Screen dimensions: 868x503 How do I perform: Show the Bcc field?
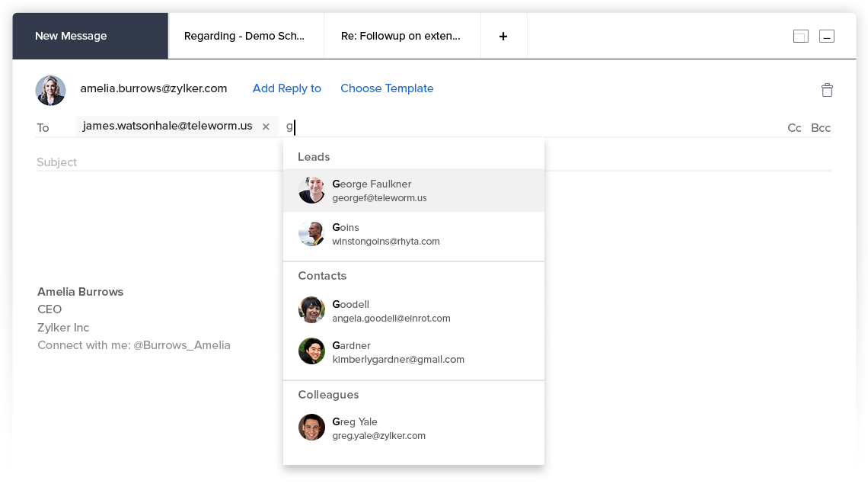pyautogui.click(x=821, y=128)
